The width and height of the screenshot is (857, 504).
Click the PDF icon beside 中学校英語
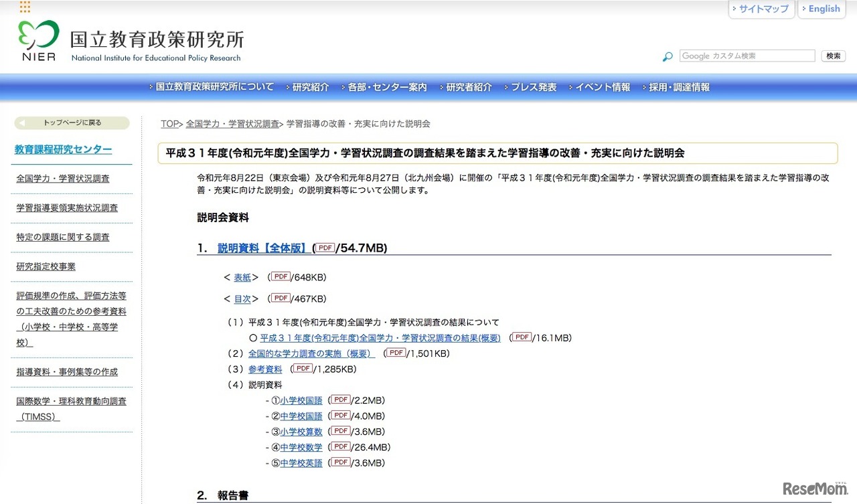tap(341, 463)
